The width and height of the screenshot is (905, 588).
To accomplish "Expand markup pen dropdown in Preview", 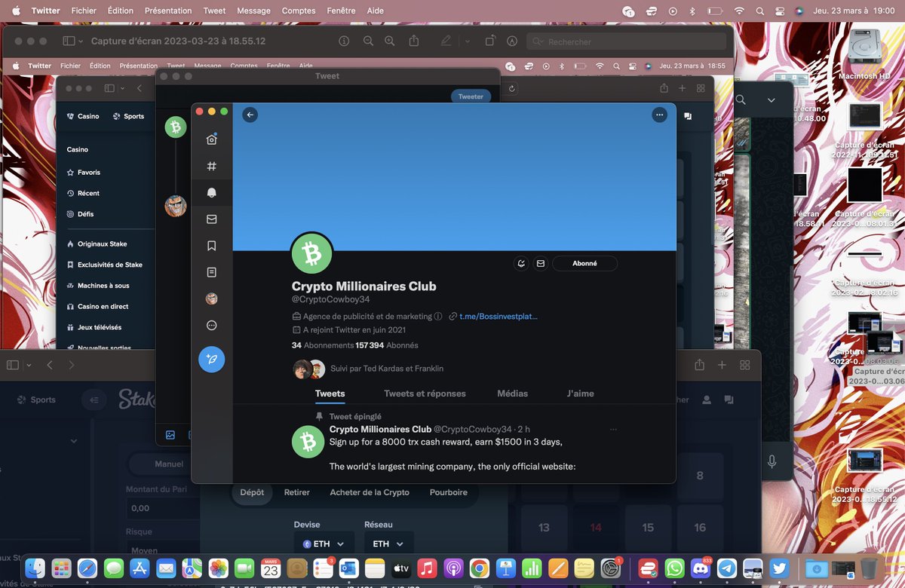I will coord(467,41).
